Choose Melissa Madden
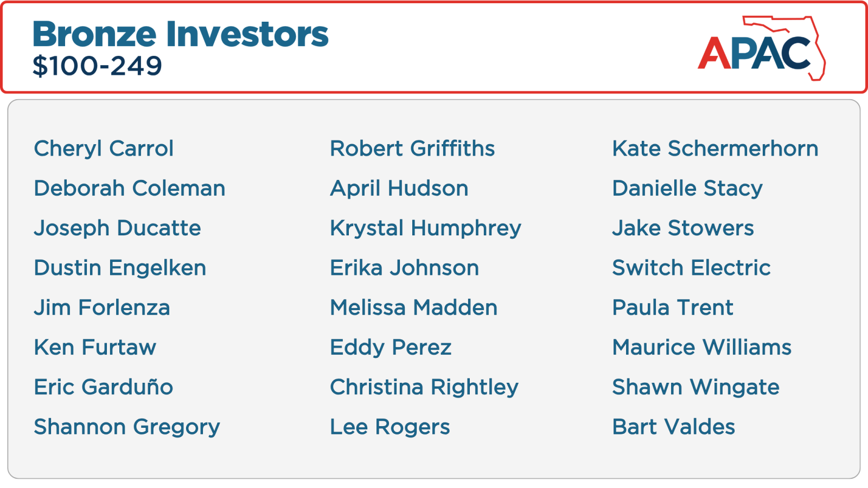Viewport: 868px width, 488px height. [x=414, y=308]
